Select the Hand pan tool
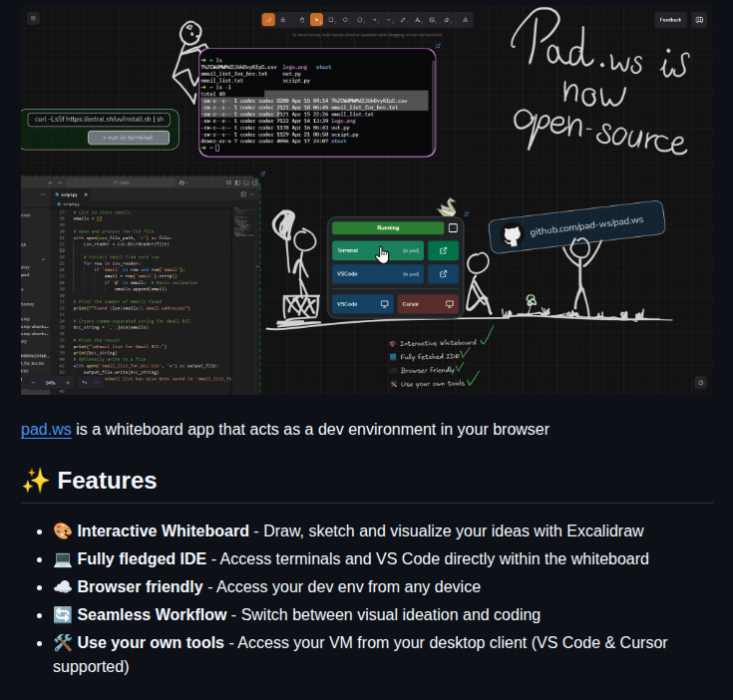 click(x=302, y=20)
